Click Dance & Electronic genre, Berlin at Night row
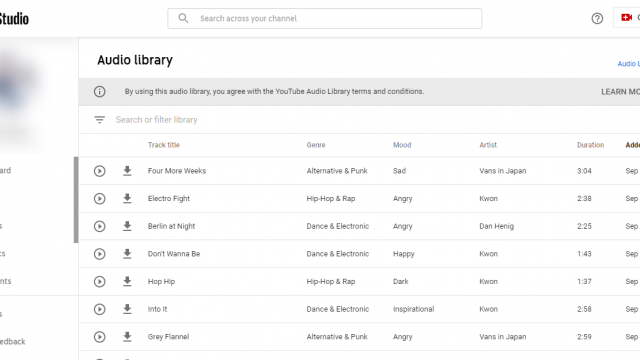Screen dimensions: 640x360 (x=338, y=226)
